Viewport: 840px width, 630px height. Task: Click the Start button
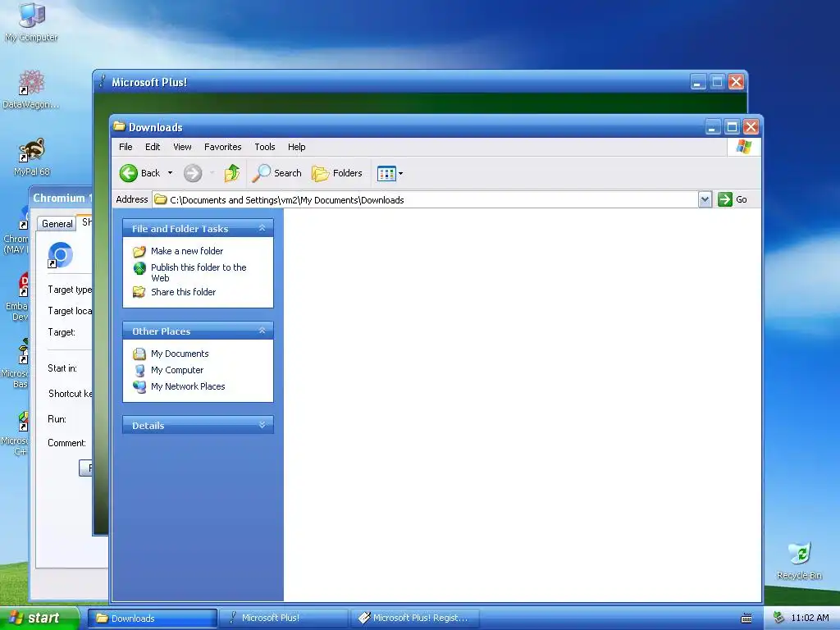pyautogui.click(x=39, y=618)
